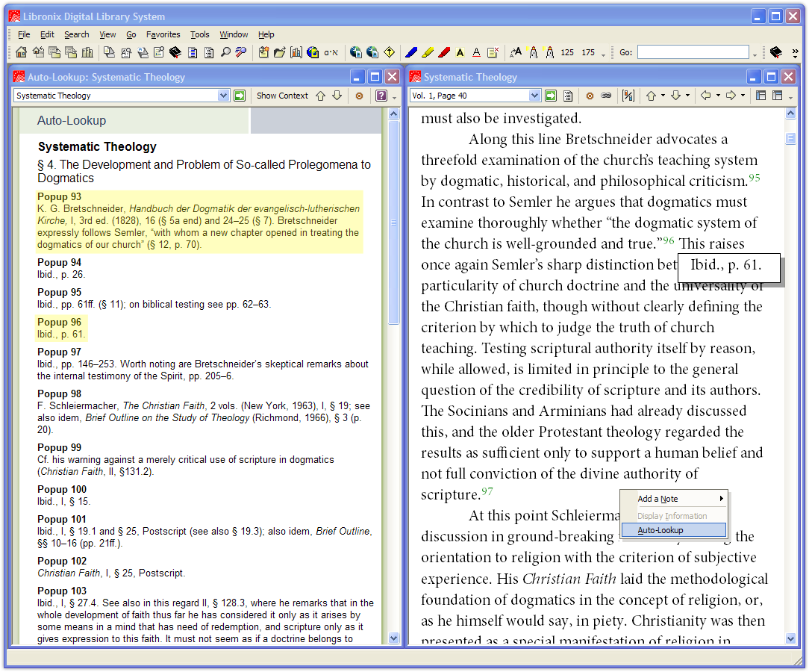Click the Hebrew-letter keyboard icon in toolbar
Screen dimensions: 809x672
(330, 52)
